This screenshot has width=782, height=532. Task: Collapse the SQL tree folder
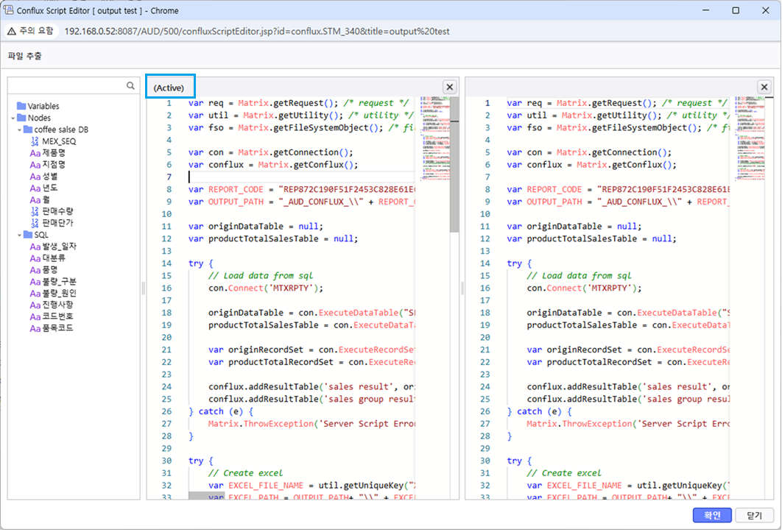[19, 235]
